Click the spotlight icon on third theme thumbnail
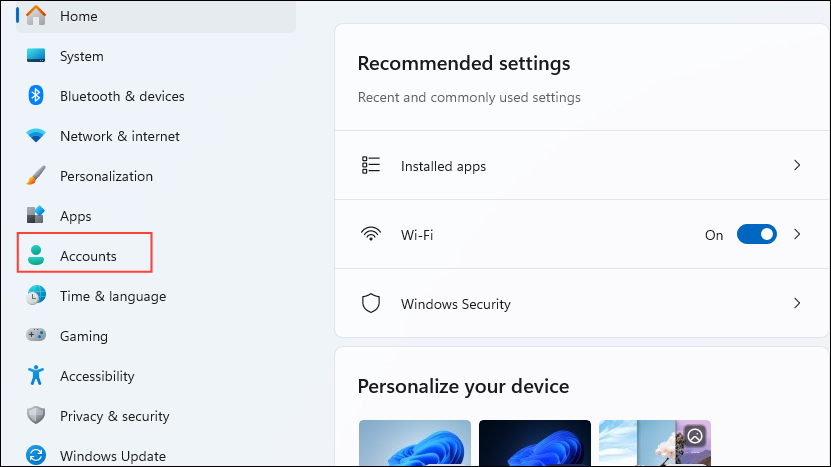 695,436
